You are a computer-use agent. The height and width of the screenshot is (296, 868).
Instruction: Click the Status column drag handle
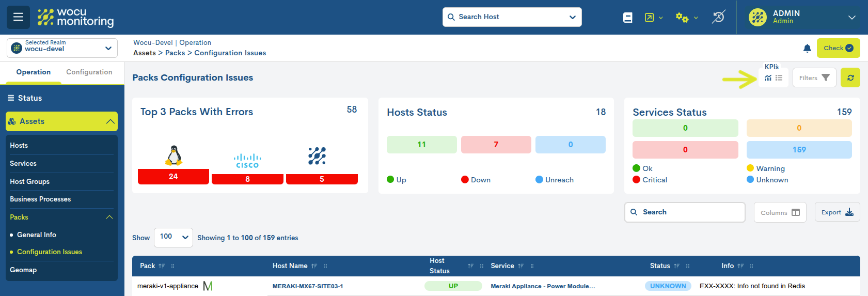[688, 266]
